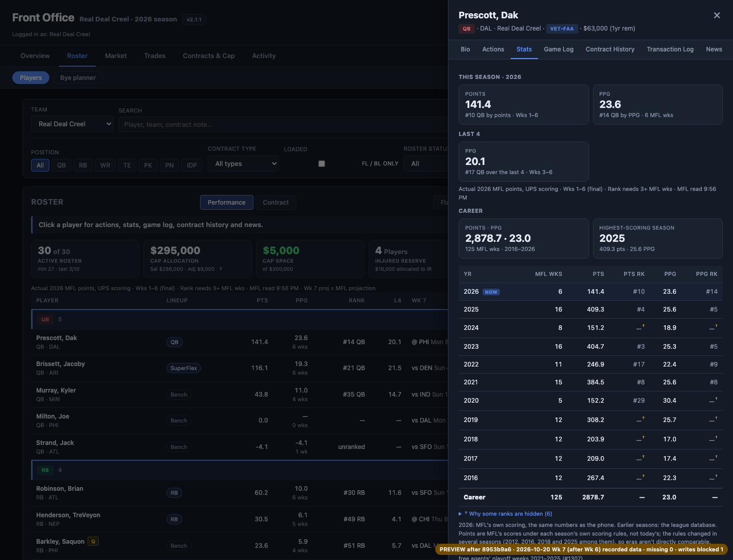Screen dimensions: 733x560
Task: Open Brissett, Jacoby player row
Action: 239,368
